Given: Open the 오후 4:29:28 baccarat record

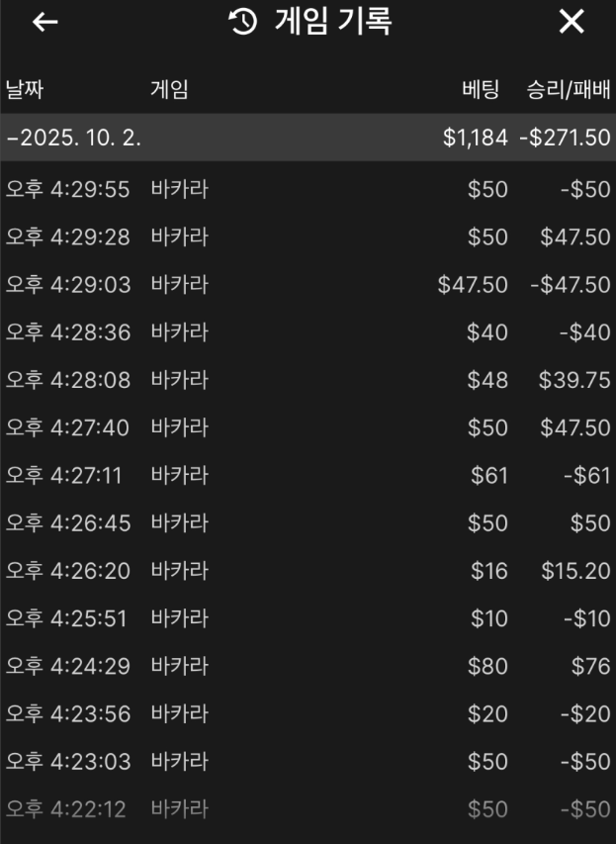Looking at the screenshot, I should (308, 237).
